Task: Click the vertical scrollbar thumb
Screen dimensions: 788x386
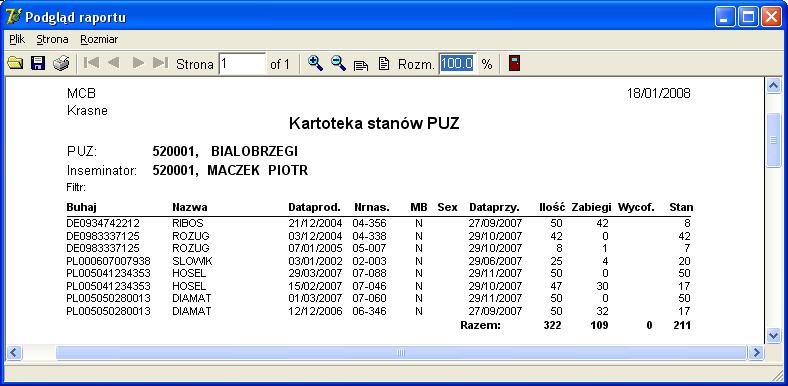Action: click(774, 140)
